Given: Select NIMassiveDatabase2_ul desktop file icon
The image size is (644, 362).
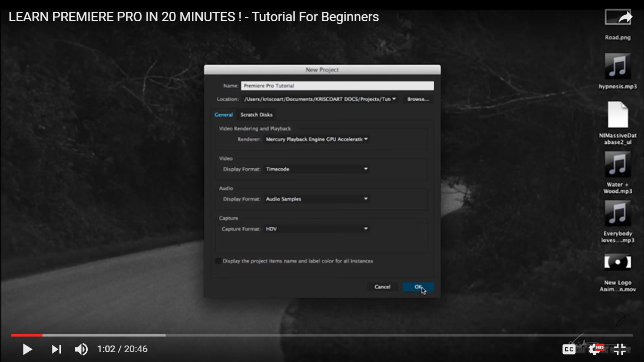Looking at the screenshot, I should 618,115.
